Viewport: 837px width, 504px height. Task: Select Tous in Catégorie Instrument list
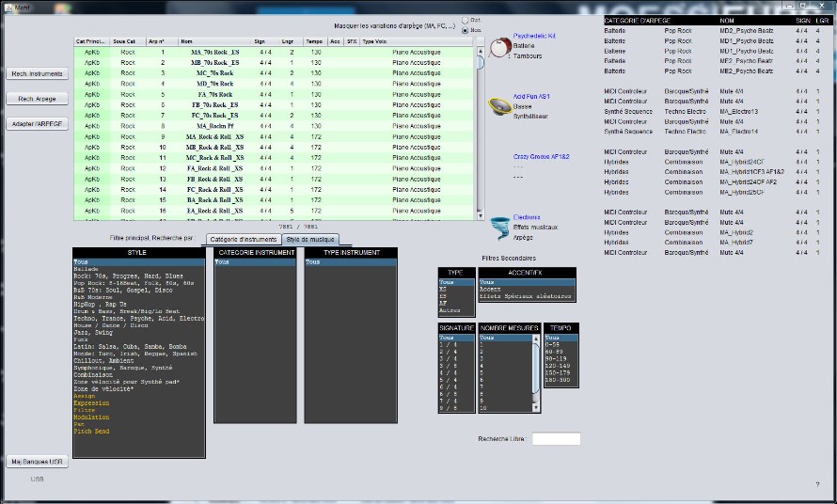click(x=255, y=262)
